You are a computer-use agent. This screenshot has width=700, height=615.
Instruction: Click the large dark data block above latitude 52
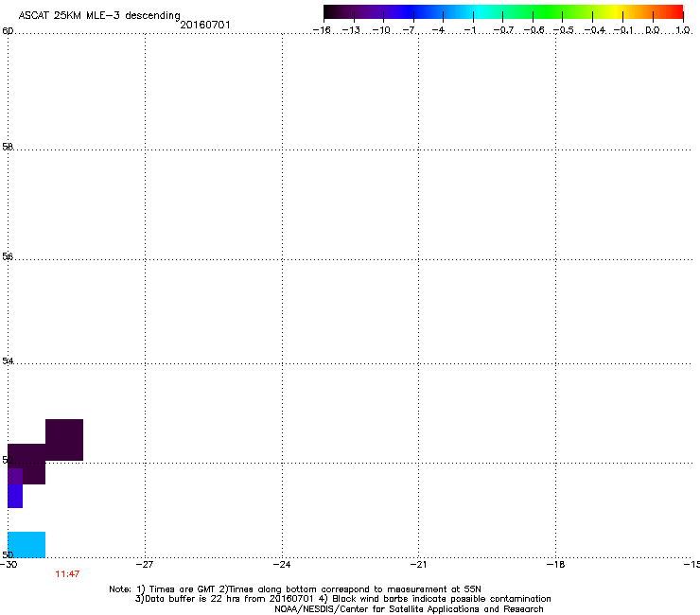point(64,440)
